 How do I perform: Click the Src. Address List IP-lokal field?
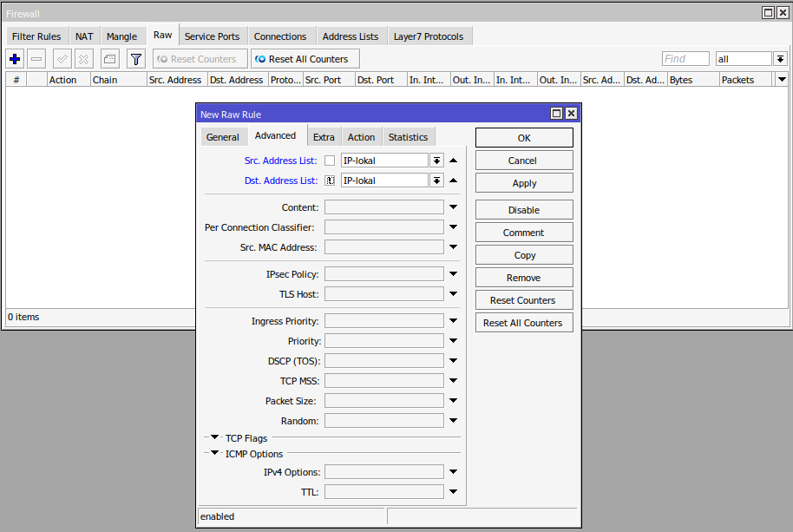(x=384, y=161)
